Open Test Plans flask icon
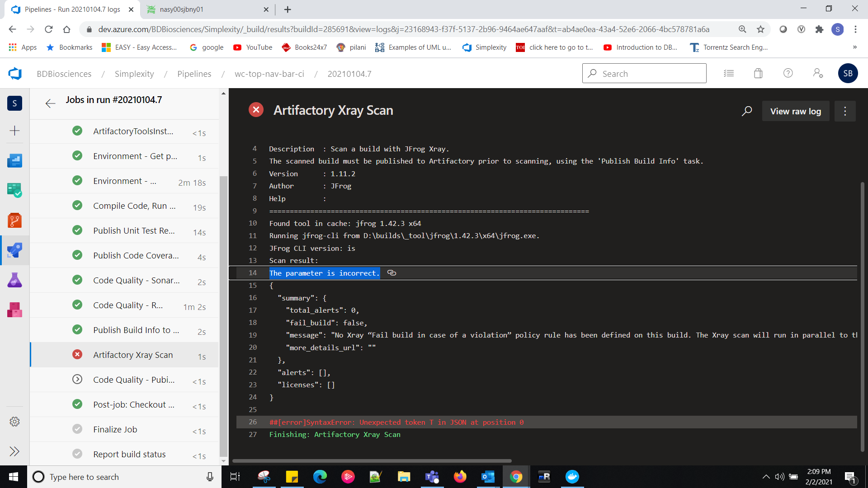 (x=14, y=280)
